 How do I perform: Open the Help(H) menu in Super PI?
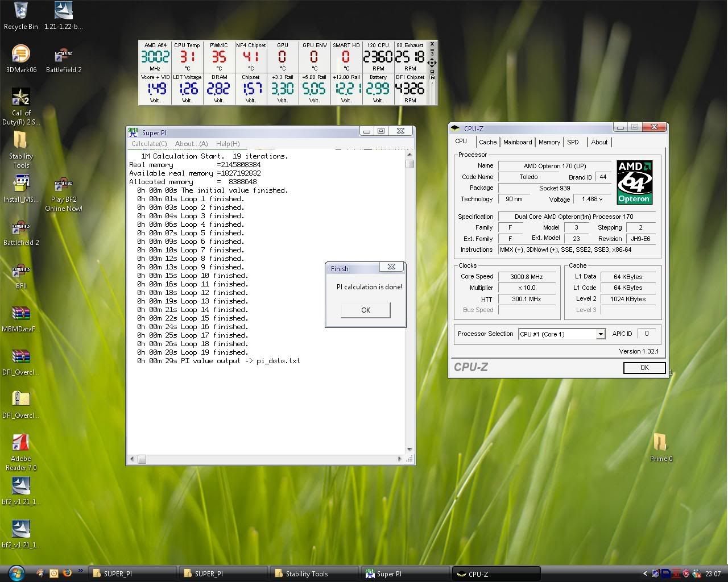[227, 144]
